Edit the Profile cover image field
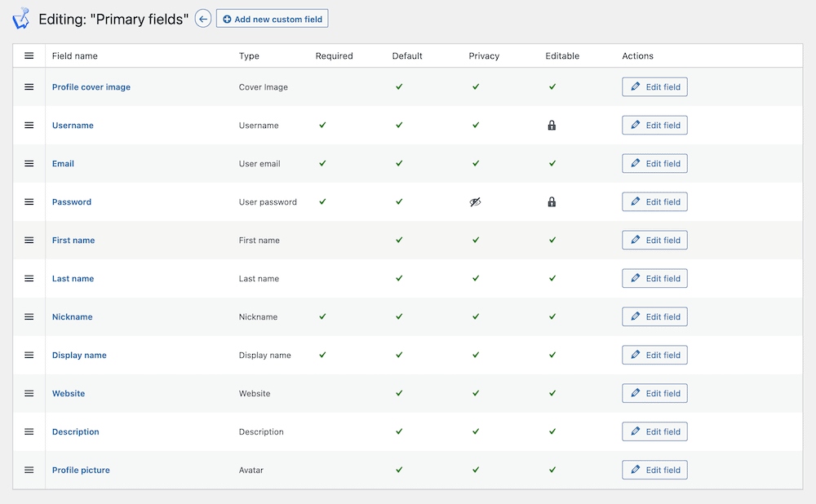816x504 pixels. 654,87
